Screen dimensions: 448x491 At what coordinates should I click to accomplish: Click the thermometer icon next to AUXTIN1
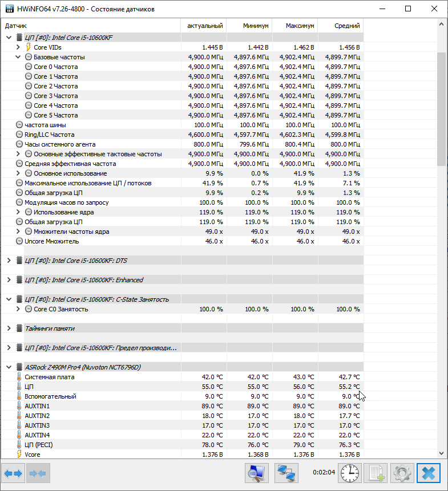click(x=19, y=406)
